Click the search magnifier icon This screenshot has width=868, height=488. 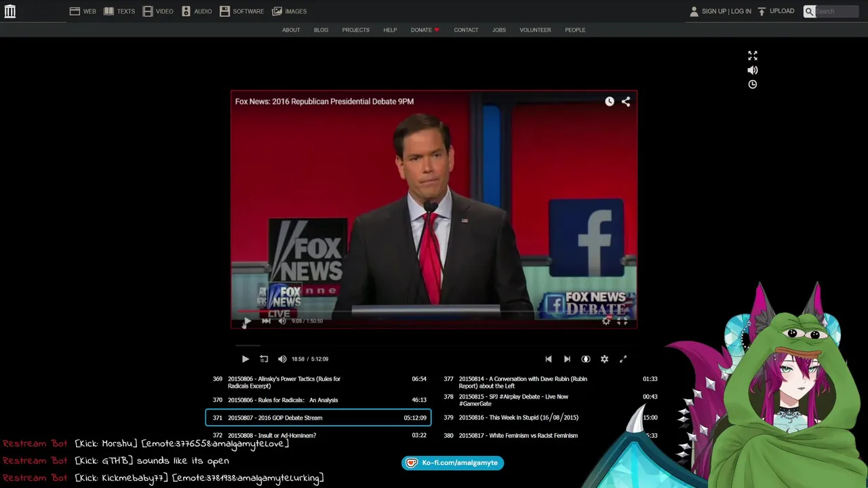point(809,12)
